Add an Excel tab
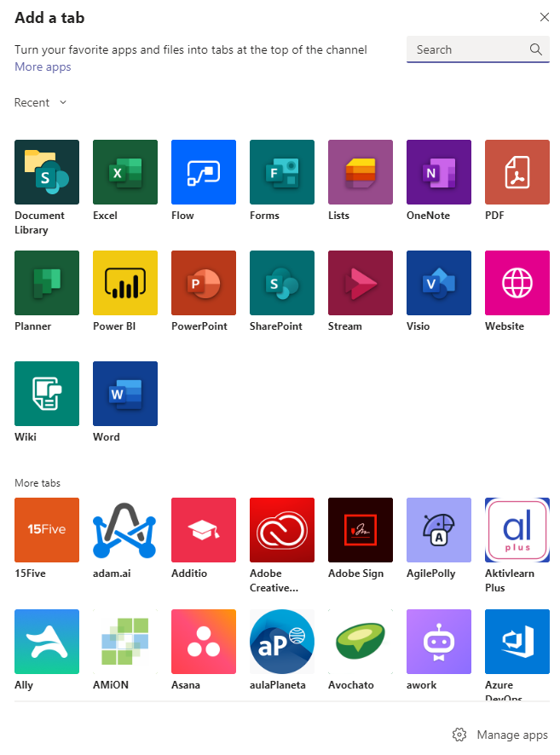 pos(125,172)
